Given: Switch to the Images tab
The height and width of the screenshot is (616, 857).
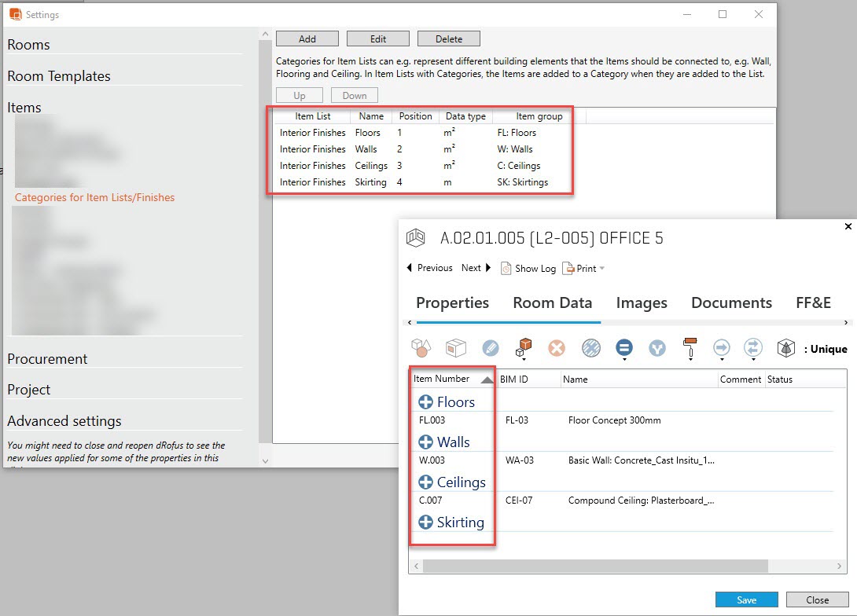Looking at the screenshot, I should 642,303.
